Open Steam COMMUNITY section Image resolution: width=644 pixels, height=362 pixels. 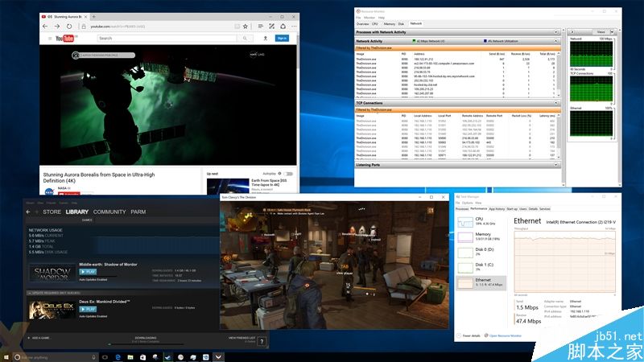click(x=109, y=212)
